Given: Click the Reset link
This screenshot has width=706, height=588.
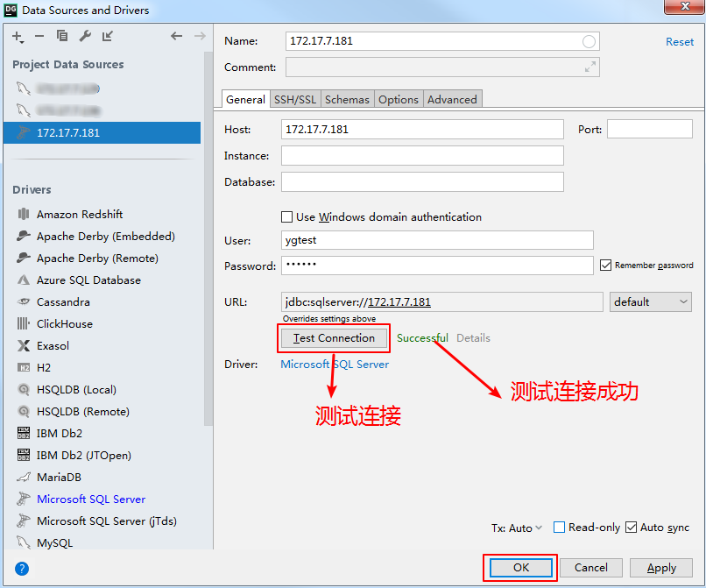Looking at the screenshot, I should click(x=679, y=41).
